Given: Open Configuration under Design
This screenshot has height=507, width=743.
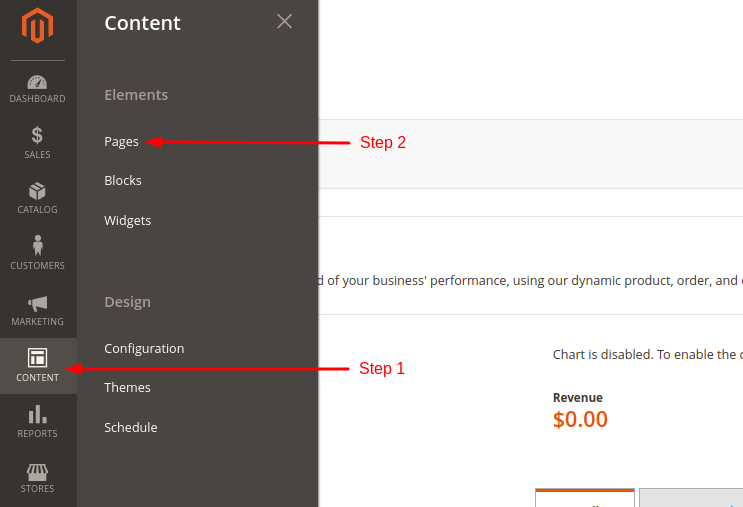Looking at the screenshot, I should click(144, 349).
